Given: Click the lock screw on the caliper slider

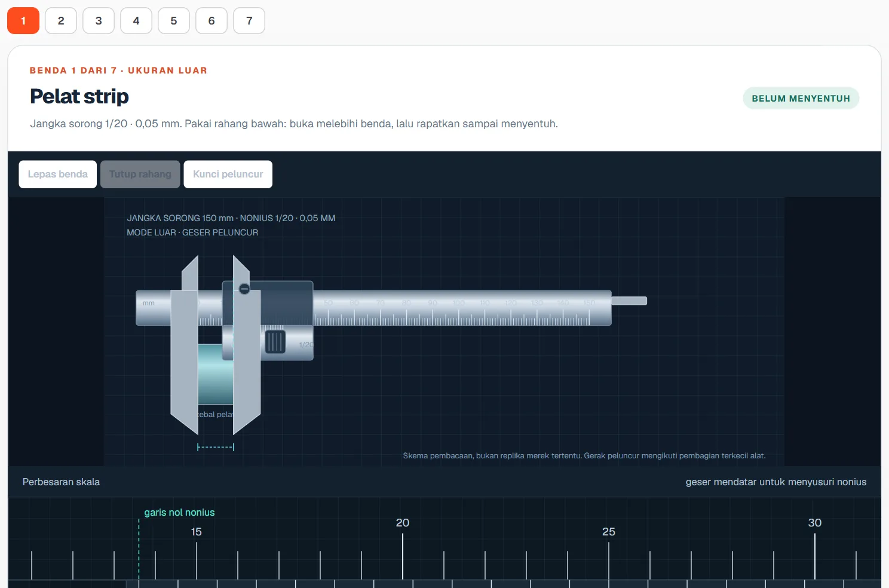Looking at the screenshot, I should click(244, 289).
